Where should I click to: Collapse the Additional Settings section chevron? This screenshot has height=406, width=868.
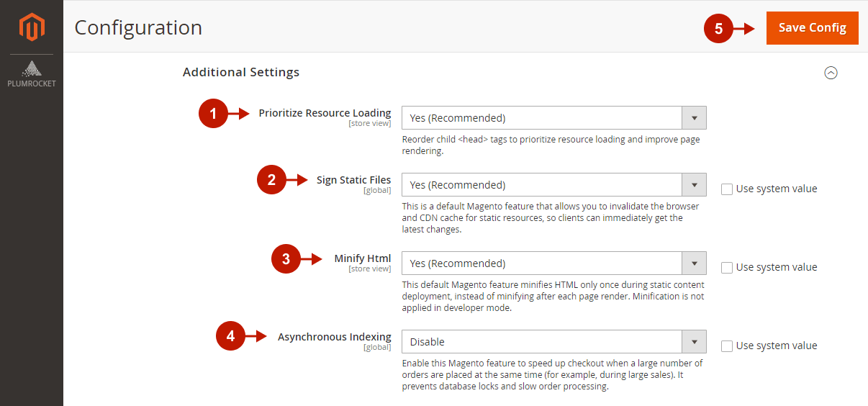831,73
